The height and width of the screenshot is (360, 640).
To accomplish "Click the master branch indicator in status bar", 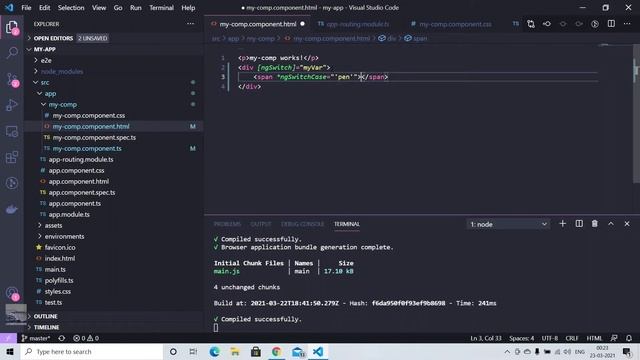I will tap(36, 338).
